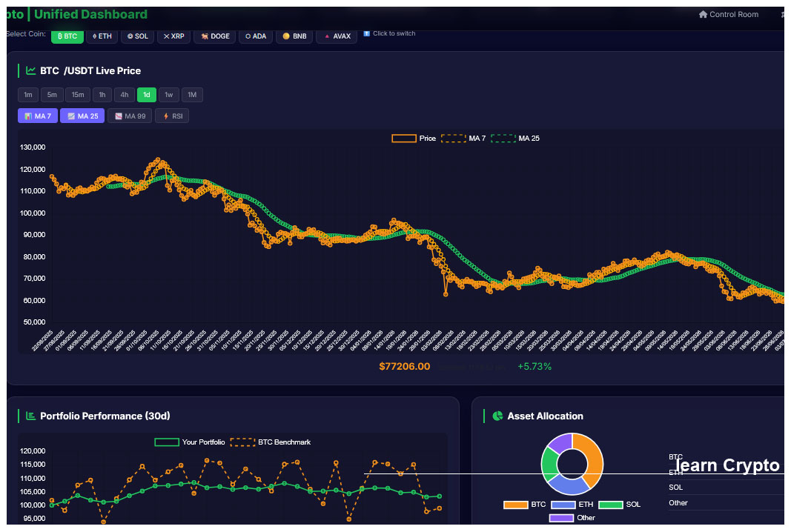Click Other row in allocation list
Screen dimensions: 791x532
click(x=727, y=503)
